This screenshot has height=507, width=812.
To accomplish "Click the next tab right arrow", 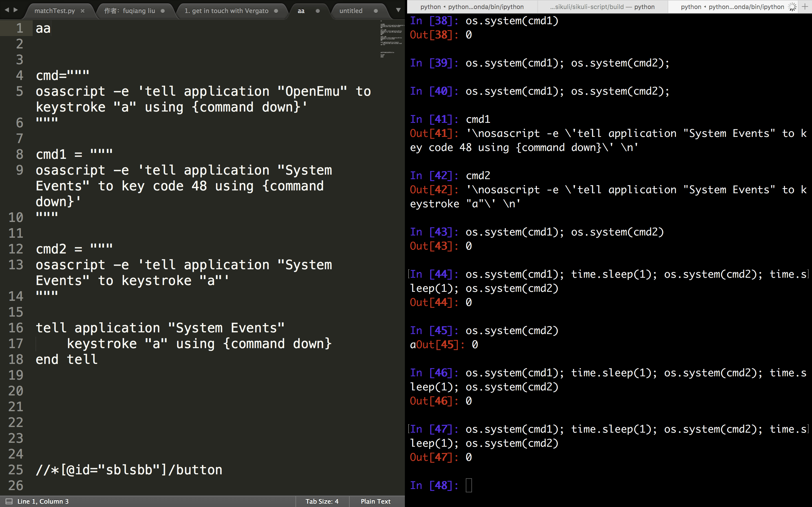I will click(16, 10).
